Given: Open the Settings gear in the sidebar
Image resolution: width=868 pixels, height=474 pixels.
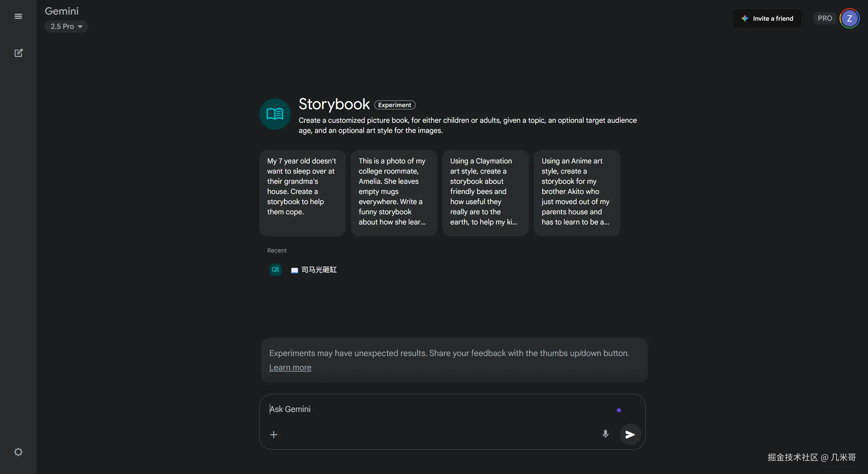Looking at the screenshot, I should tap(18, 452).
